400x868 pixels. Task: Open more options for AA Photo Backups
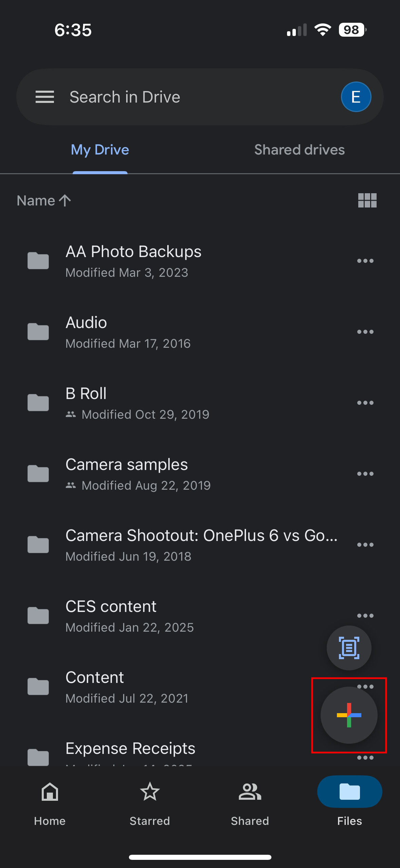click(365, 261)
